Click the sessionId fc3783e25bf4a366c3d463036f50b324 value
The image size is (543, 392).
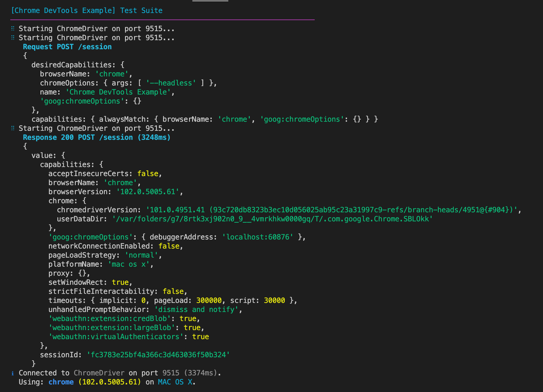click(158, 355)
